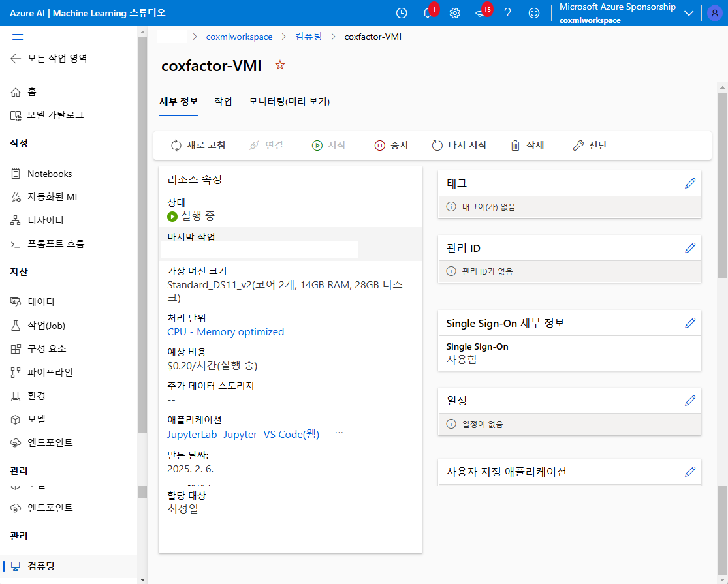Open Prompt flow (프롬프트 흐름)

pyautogui.click(x=48, y=243)
